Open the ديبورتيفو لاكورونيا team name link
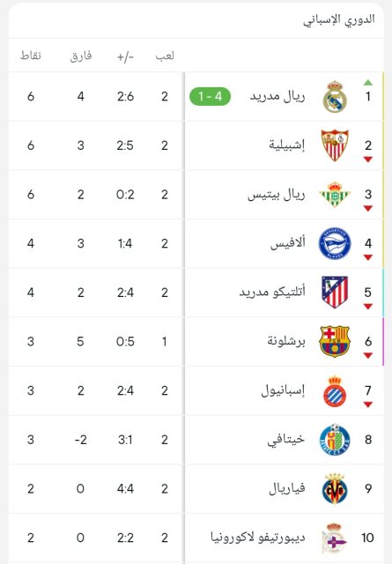 coord(258,538)
